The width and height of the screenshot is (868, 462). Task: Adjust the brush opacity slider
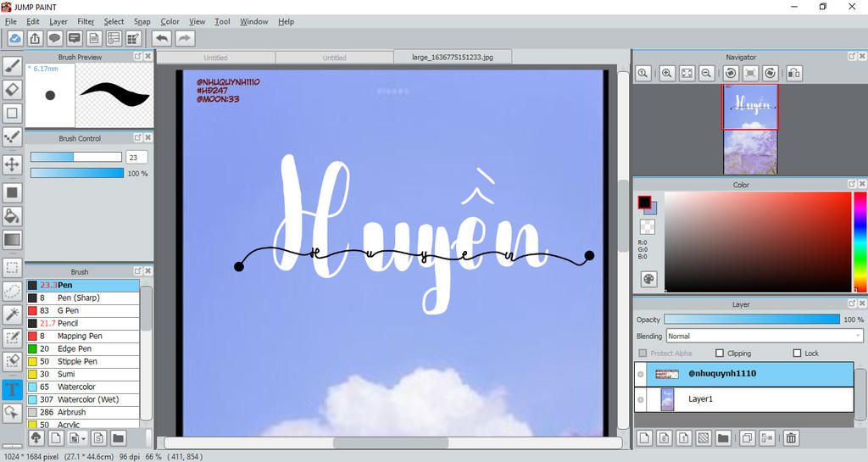(77, 173)
